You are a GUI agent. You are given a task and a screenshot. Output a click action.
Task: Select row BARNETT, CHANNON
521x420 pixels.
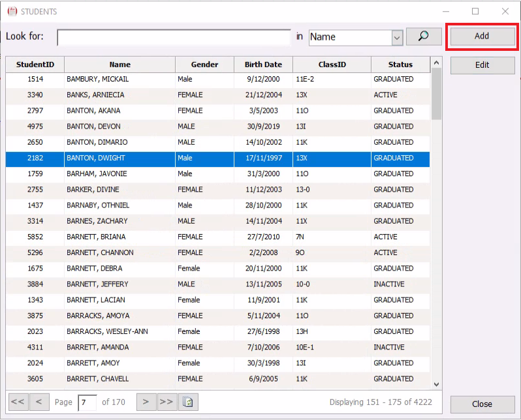coord(217,252)
